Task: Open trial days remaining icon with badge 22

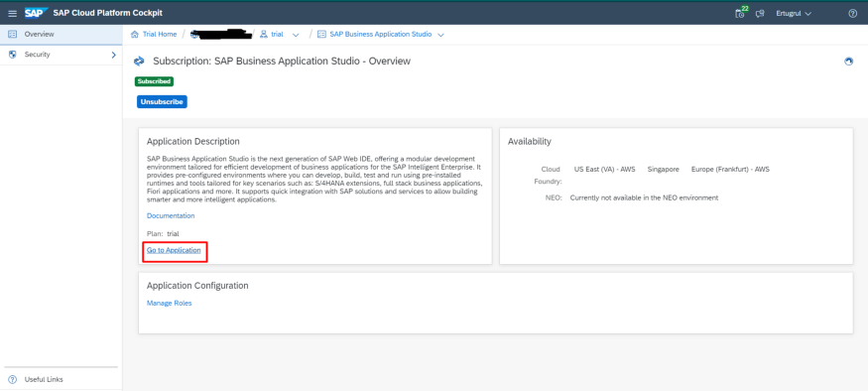Action: pos(741,13)
